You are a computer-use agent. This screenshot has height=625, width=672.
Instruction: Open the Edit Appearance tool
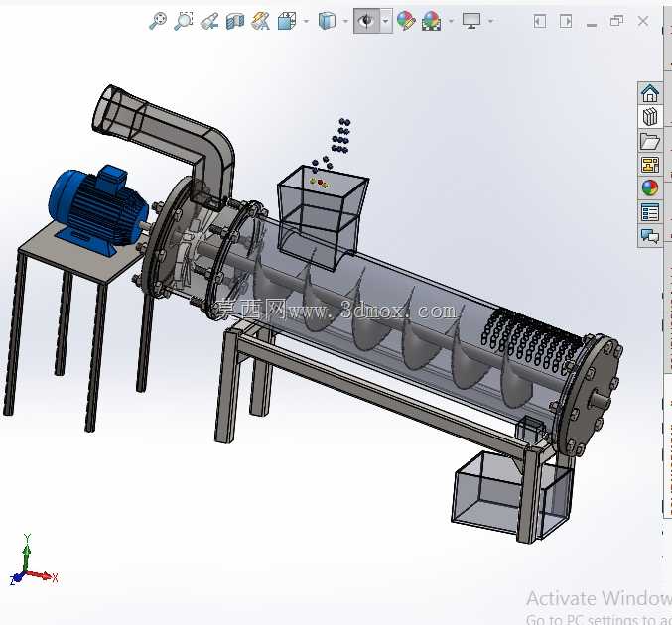pos(406,21)
